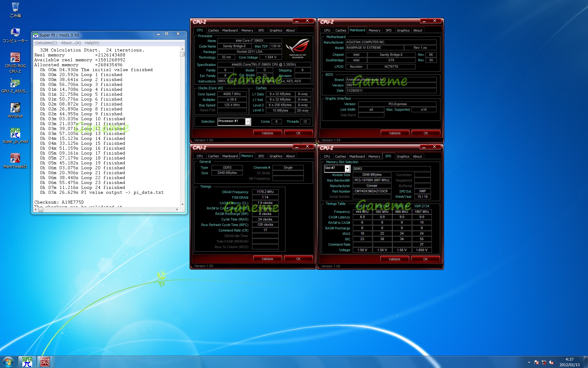Click the CAS# Latency value 7.0 clocks
This screenshot has width=588, height=368.
pyautogui.click(x=265, y=203)
